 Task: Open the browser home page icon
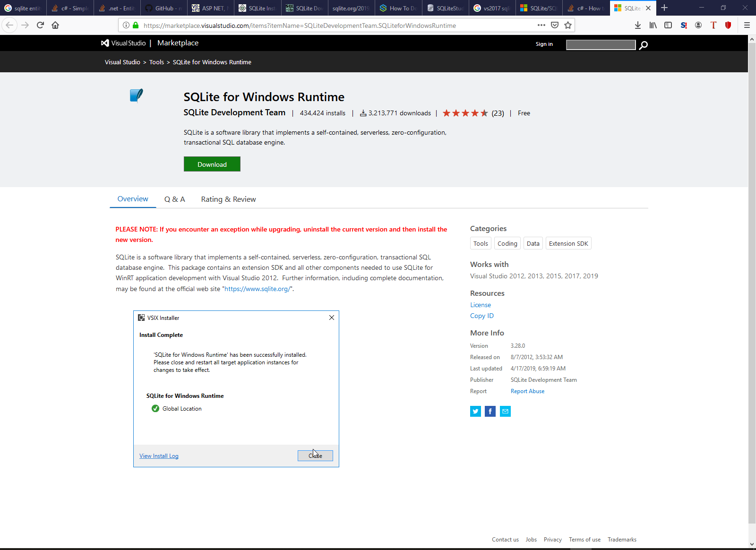point(55,25)
